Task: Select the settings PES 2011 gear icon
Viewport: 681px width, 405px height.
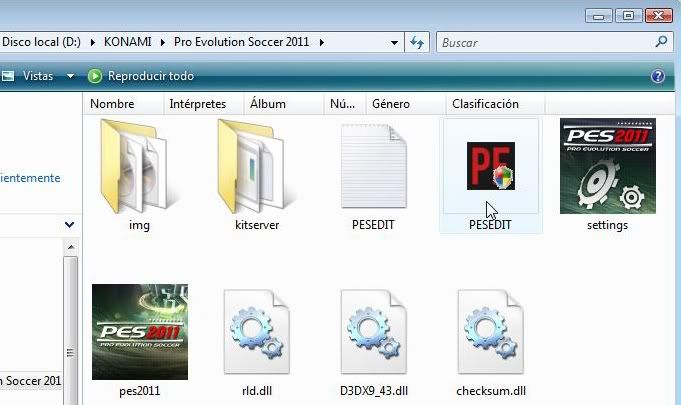Action: (608, 166)
